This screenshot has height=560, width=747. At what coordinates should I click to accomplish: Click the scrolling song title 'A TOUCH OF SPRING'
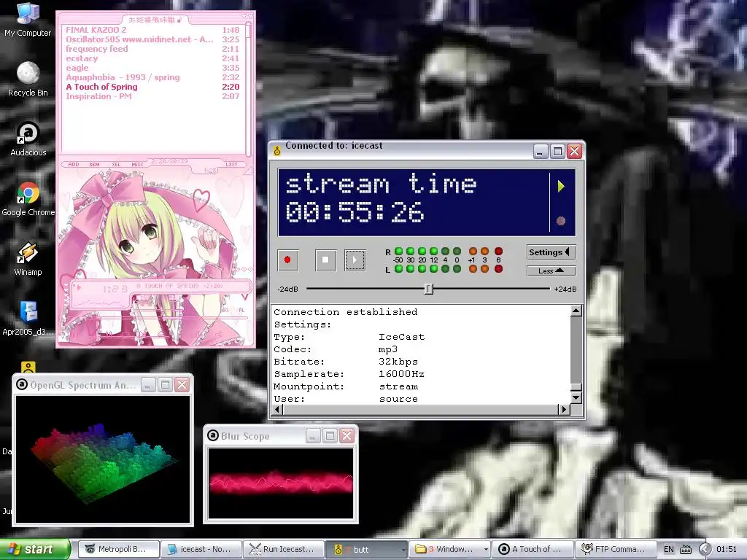[178, 286]
